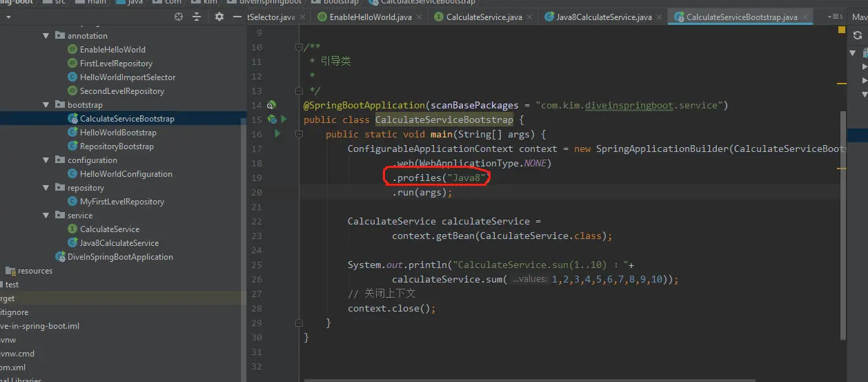This screenshot has height=382, width=868.
Task: Open the Maven tool window tab
Action: point(860,17)
